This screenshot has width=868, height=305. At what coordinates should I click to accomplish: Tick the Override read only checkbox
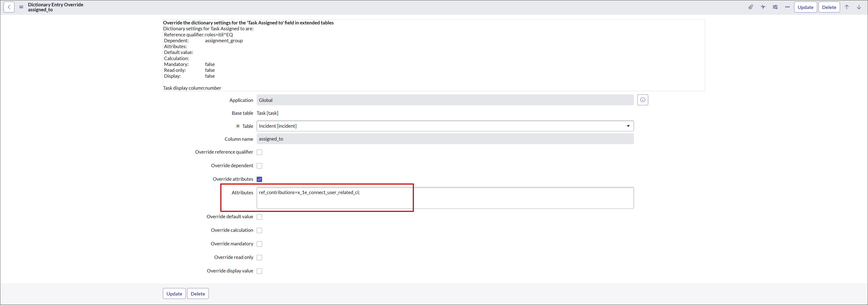[x=259, y=258]
